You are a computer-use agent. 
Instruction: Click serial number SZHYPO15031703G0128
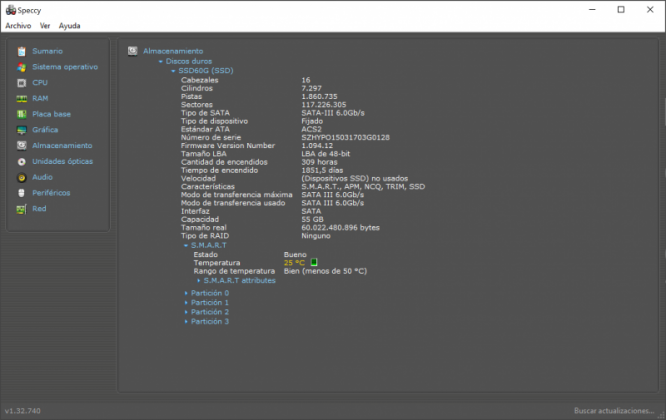(345, 137)
